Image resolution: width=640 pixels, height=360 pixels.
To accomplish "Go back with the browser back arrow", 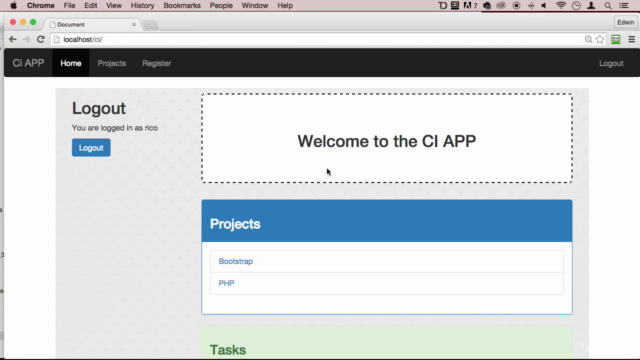I will tap(13, 39).
